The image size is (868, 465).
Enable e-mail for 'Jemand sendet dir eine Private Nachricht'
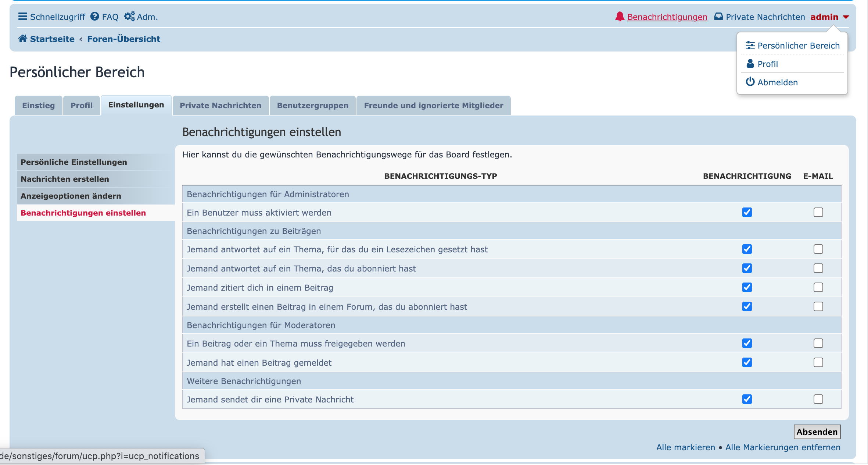point(818,399)
